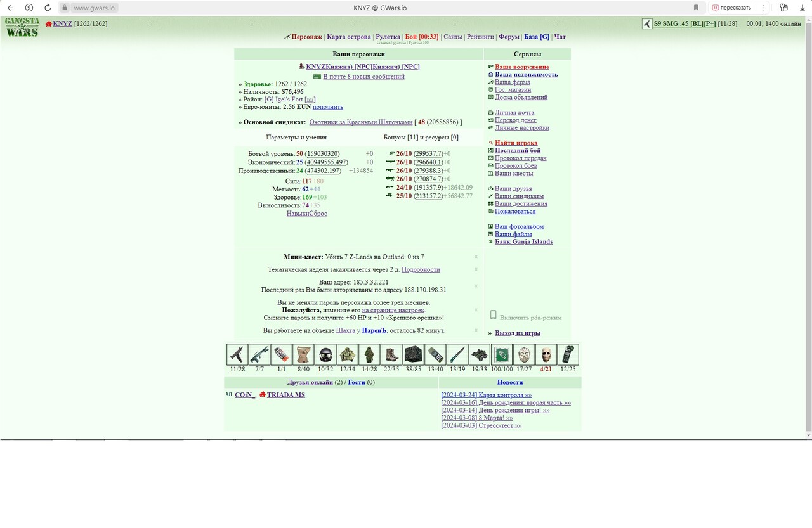Screen dimensions: 812x528
Task: Open Доска объявлений link
Action: [x=521, y=97]
